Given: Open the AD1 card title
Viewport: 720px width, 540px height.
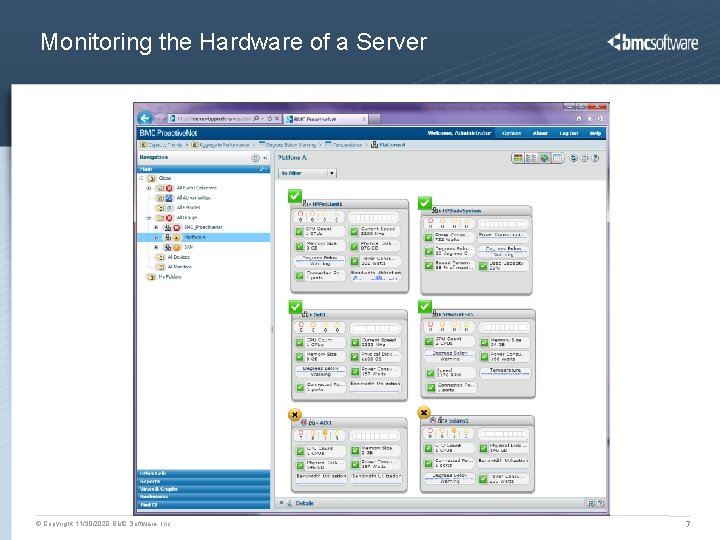Looking at the screenshot, I should point(326,422).
